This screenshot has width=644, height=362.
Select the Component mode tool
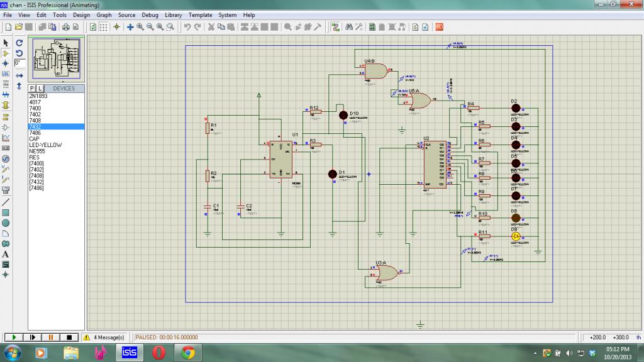coord(6,53)
